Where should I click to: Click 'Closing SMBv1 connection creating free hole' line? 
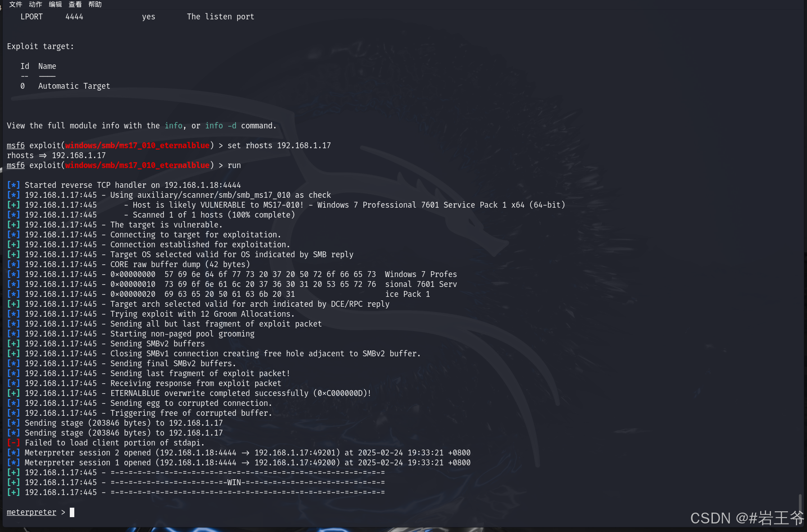pyautogui.click(x=214, y=354)
